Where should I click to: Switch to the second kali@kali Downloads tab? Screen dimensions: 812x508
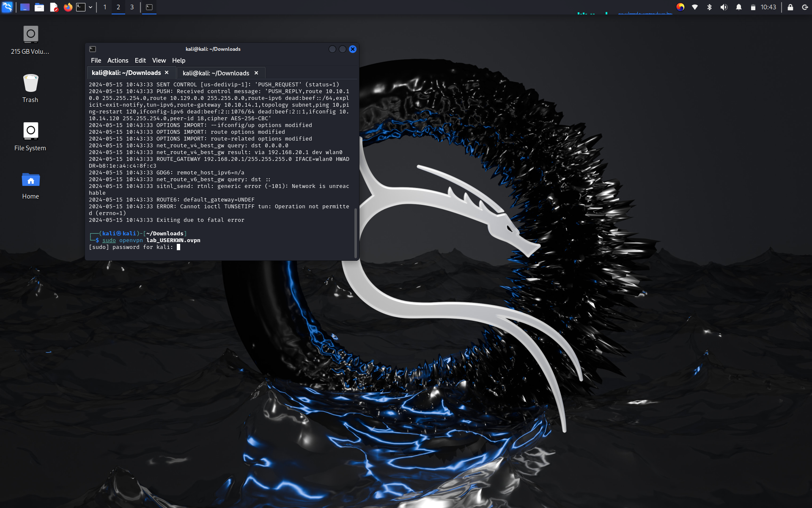coord(216,73)
